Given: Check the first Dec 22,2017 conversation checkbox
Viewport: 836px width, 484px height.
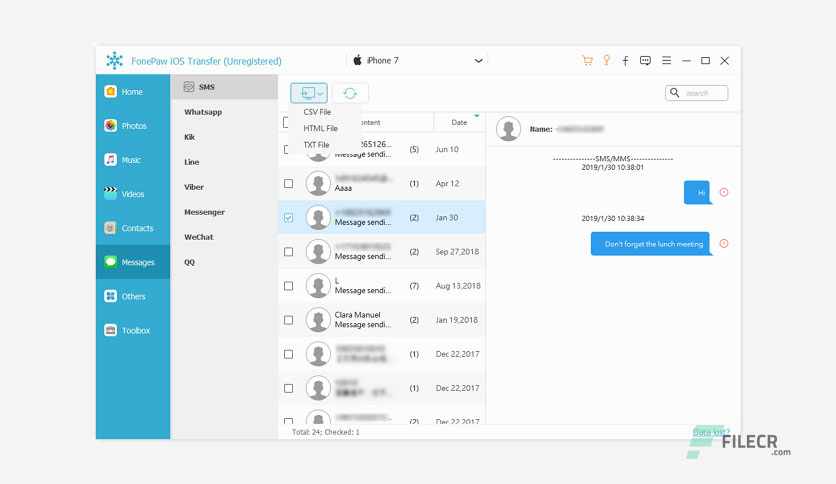Looking at the screenshot, I should click(x=288, y=354).
